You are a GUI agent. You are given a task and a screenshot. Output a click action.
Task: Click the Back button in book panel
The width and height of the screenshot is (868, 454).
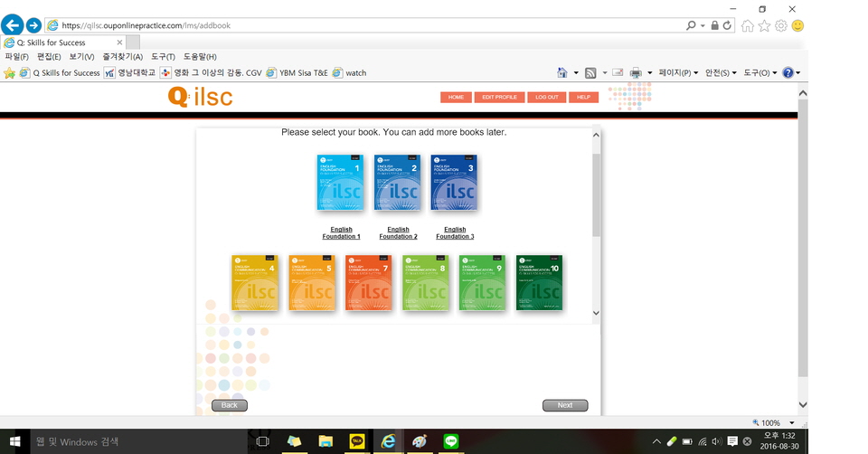click(x=229, y=405)
